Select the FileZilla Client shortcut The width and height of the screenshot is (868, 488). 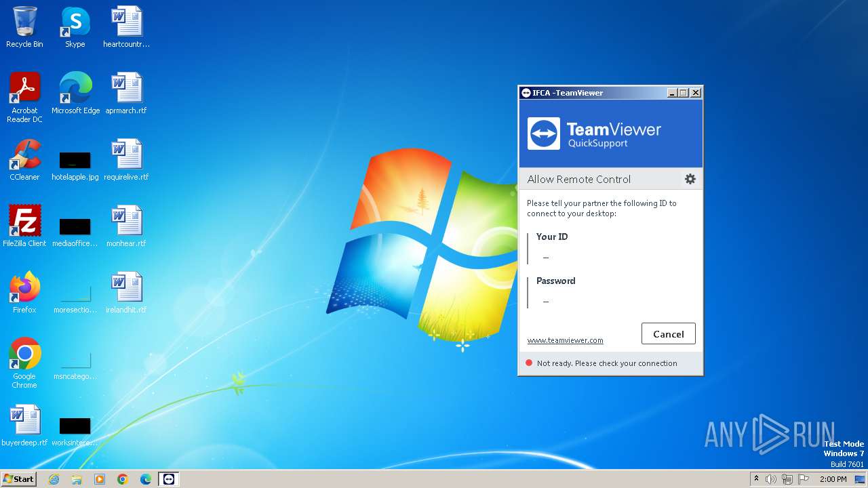pyautogui.click(x=24, y=226)
